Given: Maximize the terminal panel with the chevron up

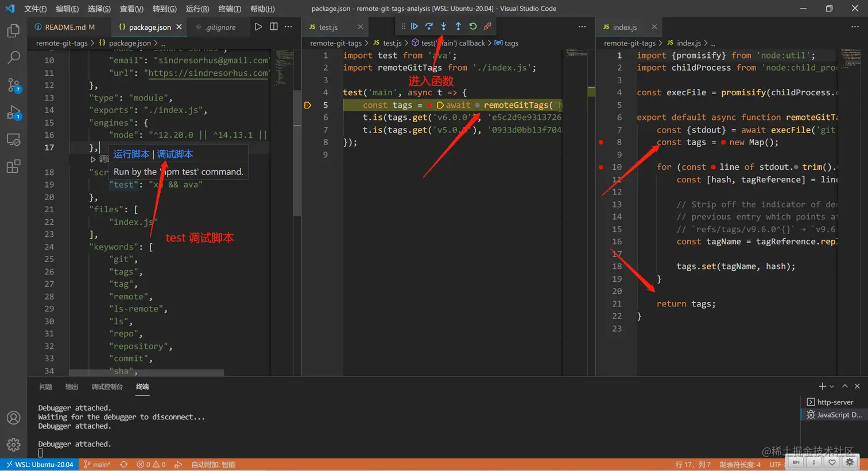Looking at the screenshot, I should tap(844, 386).
